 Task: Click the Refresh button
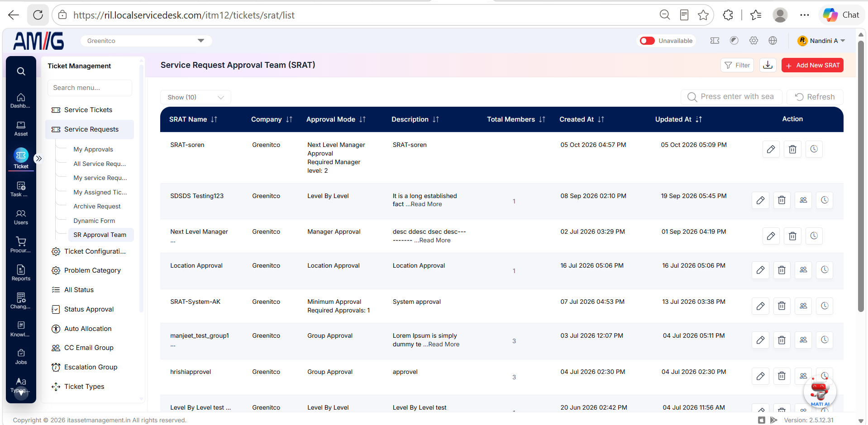pos(815,97)
